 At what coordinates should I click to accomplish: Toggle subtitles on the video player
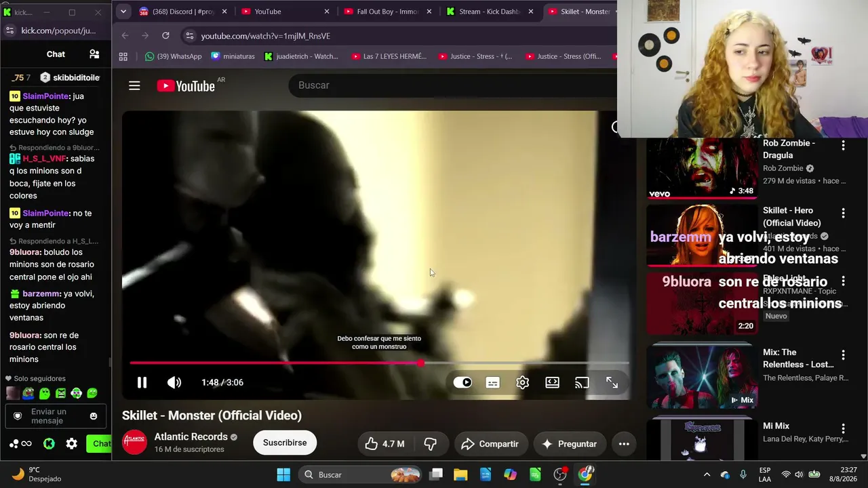click(x=493, y=382)
